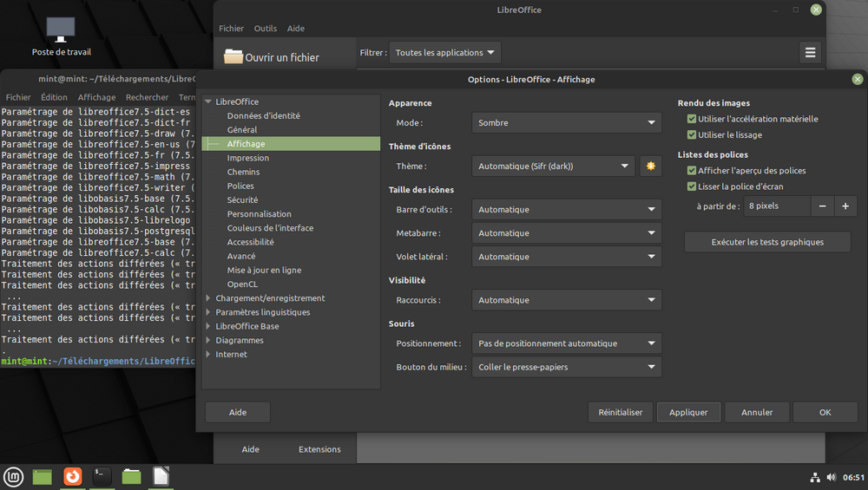The height and width of the screenshot is (490, 868).
Task: Open Poste de travail desktop icon
Action: coord(61,31)
